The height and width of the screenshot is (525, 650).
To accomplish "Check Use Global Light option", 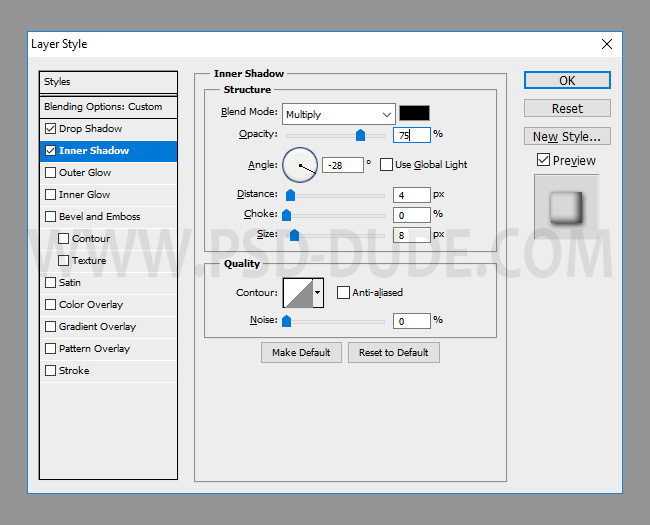I will [x=386, y=164].
